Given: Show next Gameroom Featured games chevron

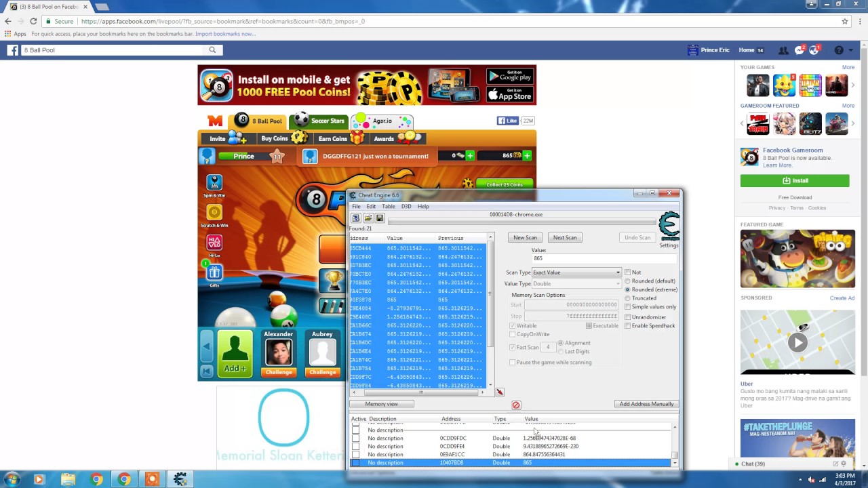Looking at the screenshot, I should tap(853, 123).
